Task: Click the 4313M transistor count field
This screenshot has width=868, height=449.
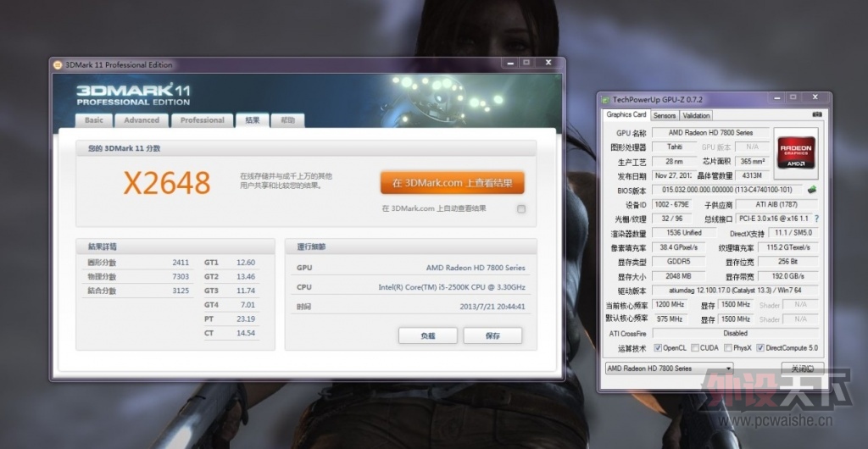Action: click(x=753, y=176)
